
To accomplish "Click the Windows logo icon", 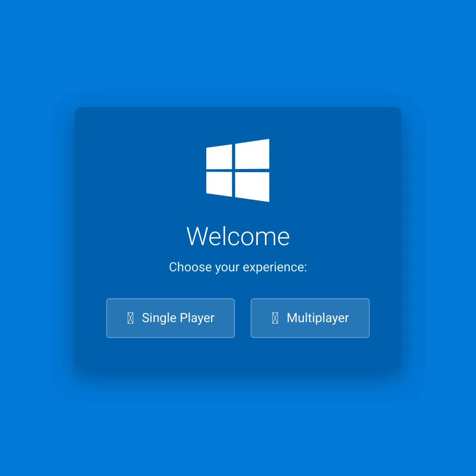I will [x=238, y=171].
